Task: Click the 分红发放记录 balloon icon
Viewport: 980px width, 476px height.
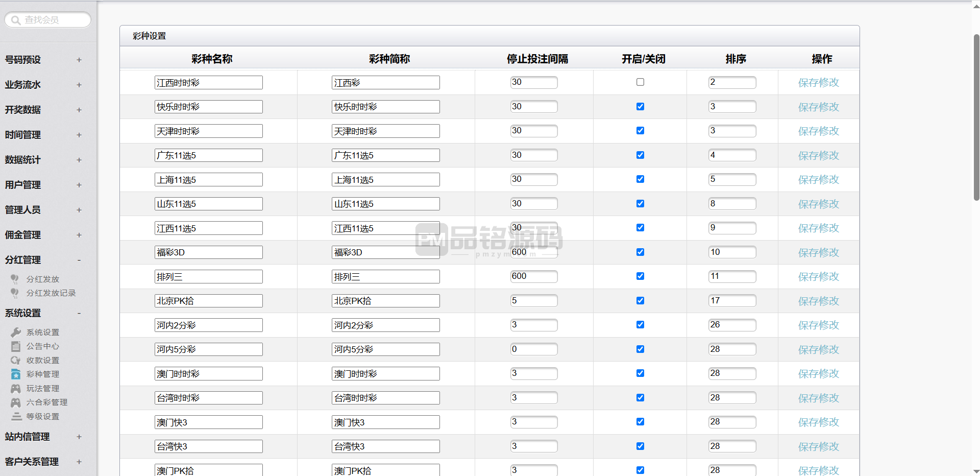Action: click(15, 293)
